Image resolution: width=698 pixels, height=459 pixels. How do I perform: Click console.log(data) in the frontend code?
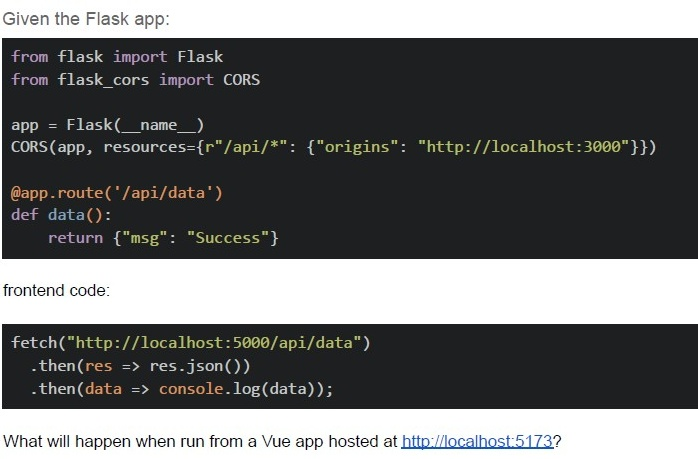pos(240,389)
